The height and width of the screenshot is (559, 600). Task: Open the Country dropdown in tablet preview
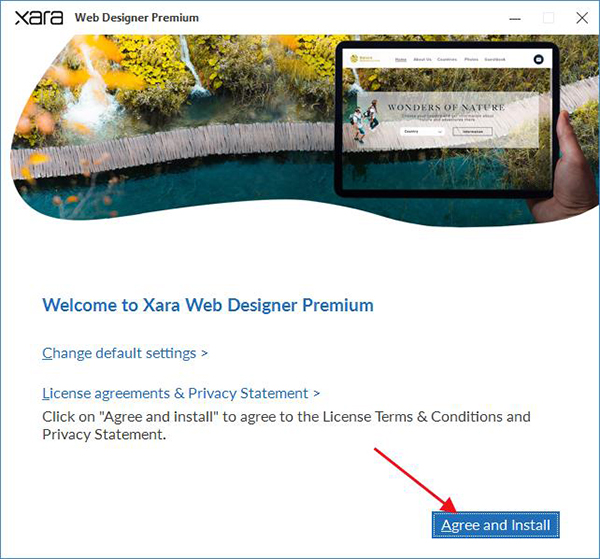coord(422,132)
